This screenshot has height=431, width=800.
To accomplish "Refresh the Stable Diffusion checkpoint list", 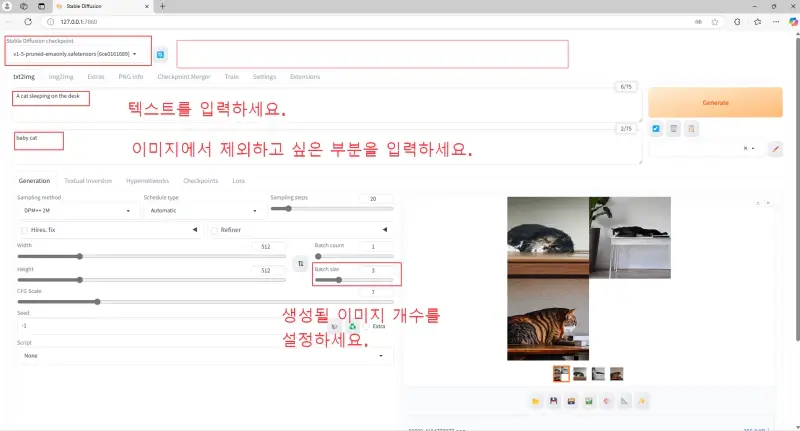I will 160,55.
